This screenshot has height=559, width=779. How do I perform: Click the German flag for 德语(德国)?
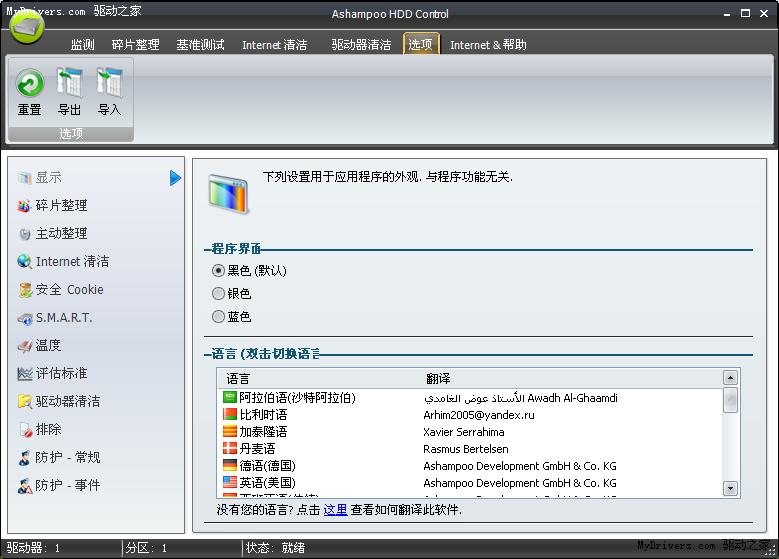click(230, 465)
